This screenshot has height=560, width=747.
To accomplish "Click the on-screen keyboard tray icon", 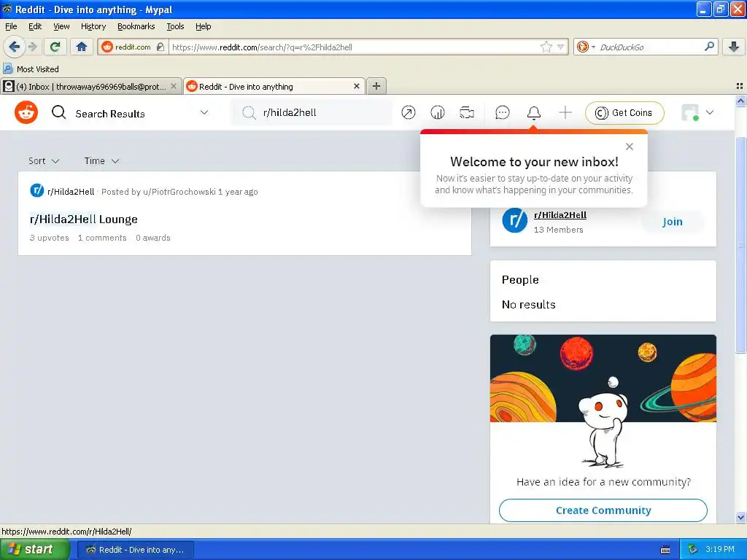I will [665, 550].
